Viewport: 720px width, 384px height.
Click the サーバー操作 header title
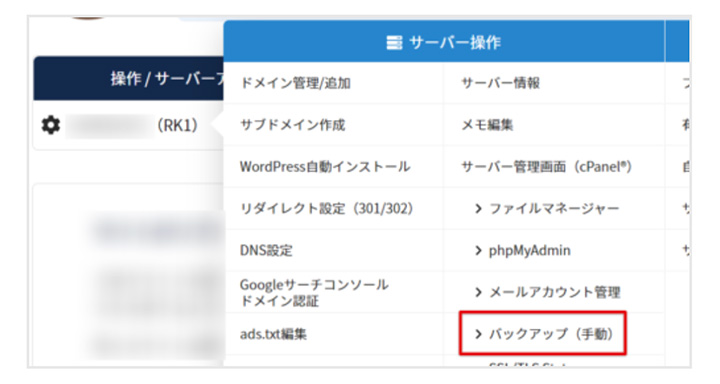point(455,42)
